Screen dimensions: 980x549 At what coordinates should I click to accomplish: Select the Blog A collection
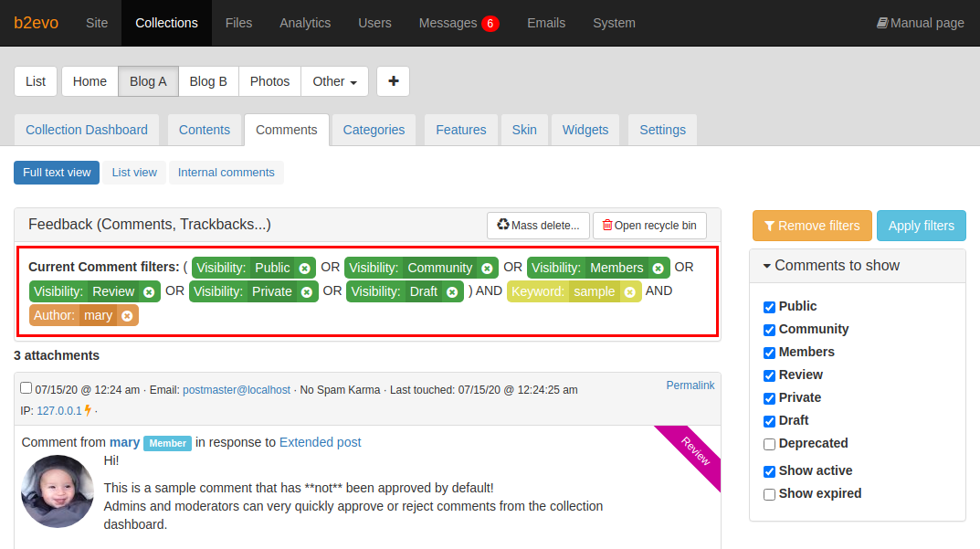coord(148,81)
